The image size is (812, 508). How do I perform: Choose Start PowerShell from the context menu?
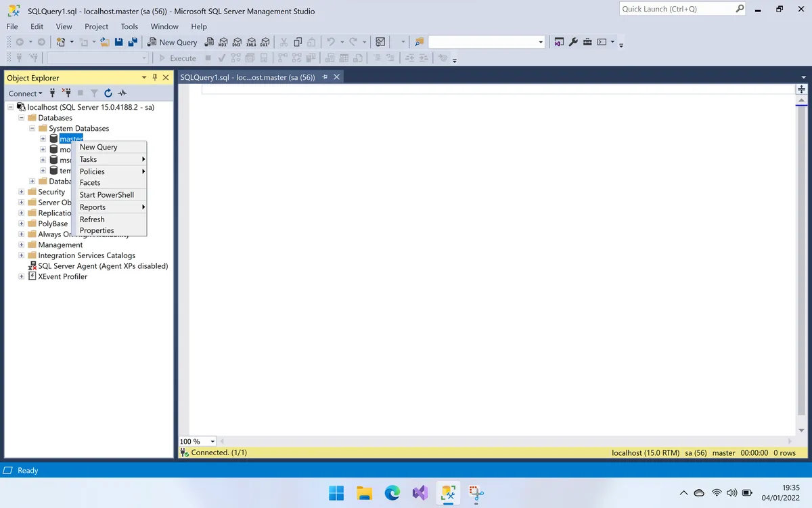109,194
